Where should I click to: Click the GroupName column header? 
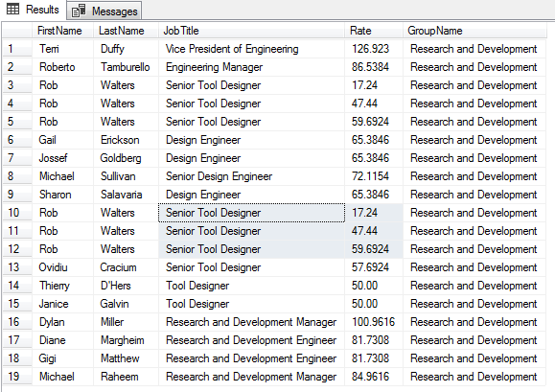tap(475, 31)
